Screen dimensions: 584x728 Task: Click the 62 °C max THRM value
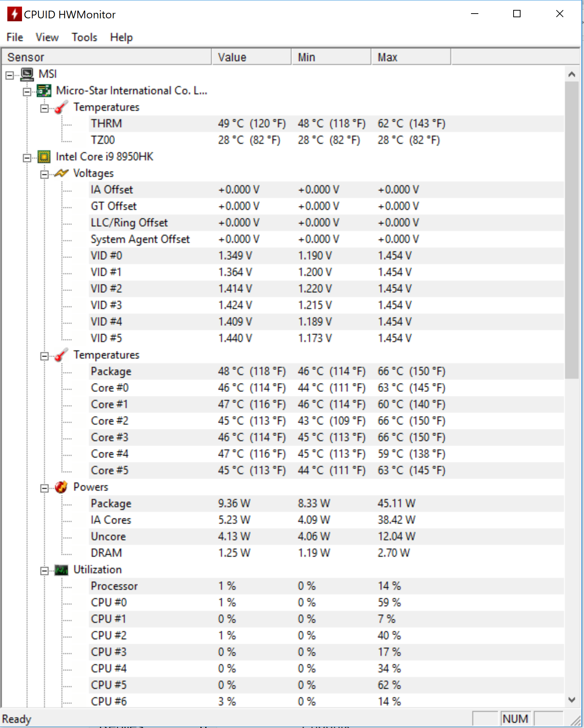[x=412, y=124]
